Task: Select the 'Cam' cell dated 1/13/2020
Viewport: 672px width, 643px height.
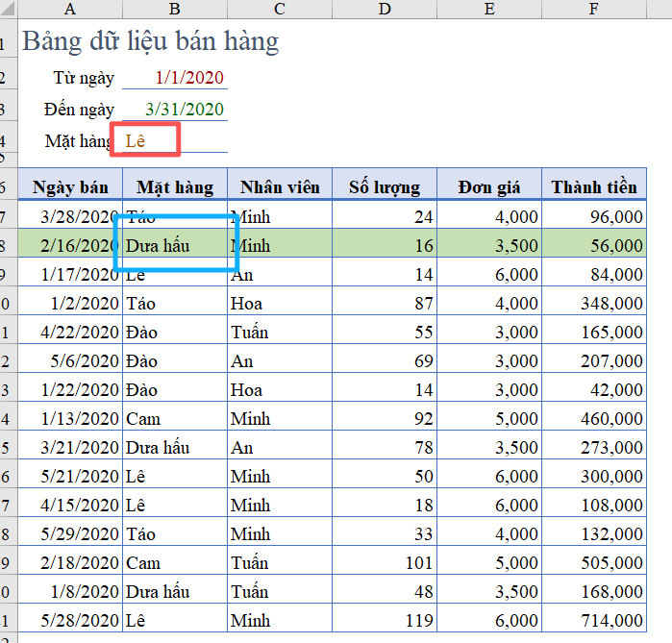Action: coord(175,418)
